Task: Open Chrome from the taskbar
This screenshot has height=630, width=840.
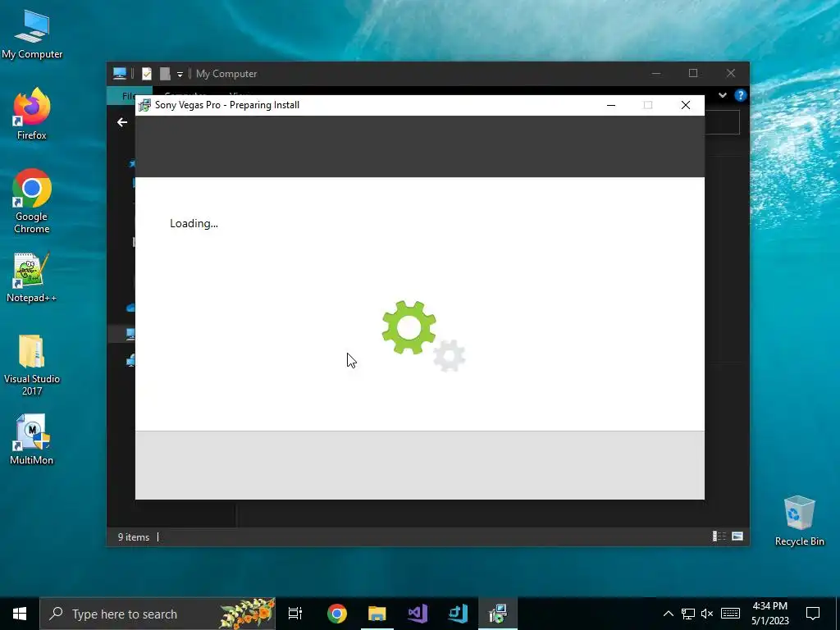Action: pos(337,614)
